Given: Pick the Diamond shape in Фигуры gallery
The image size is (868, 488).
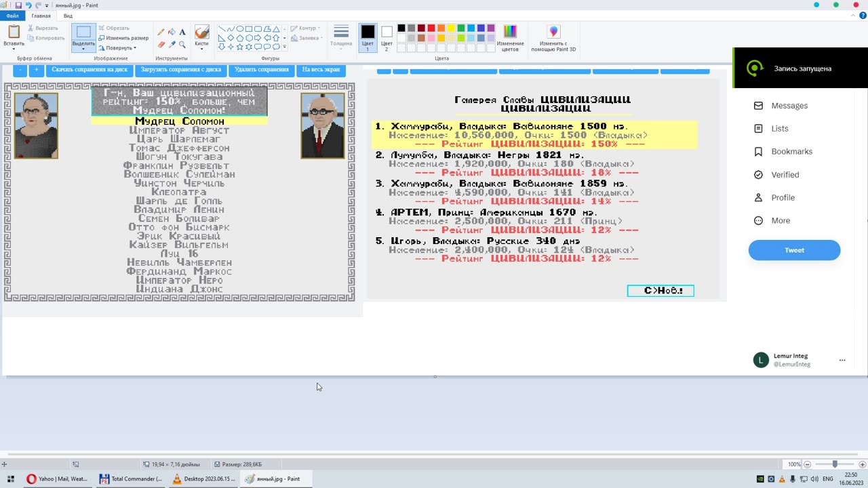Looking at the screenshot, I should [x=231, y=38].
